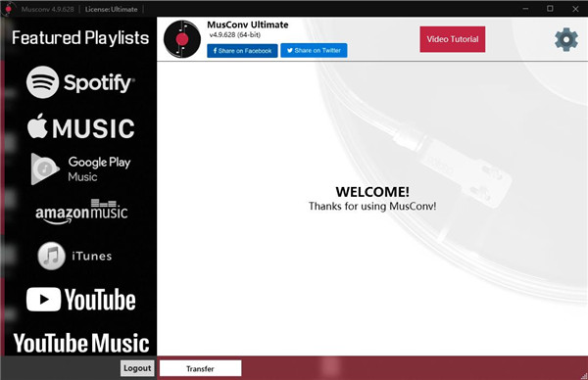The image size is (588, 380).
Task: Open the Featured Playlists heading
Action: (x=80, y=38)
